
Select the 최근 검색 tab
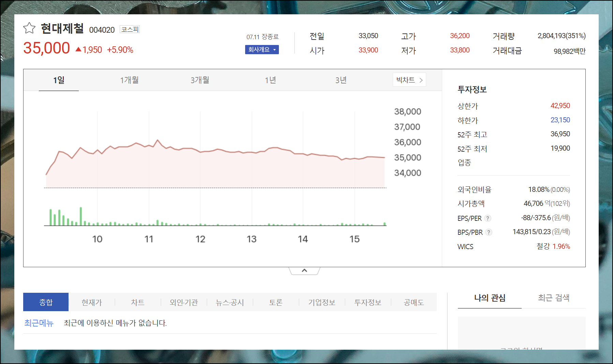pyautogui.click(x=554, y=298)
